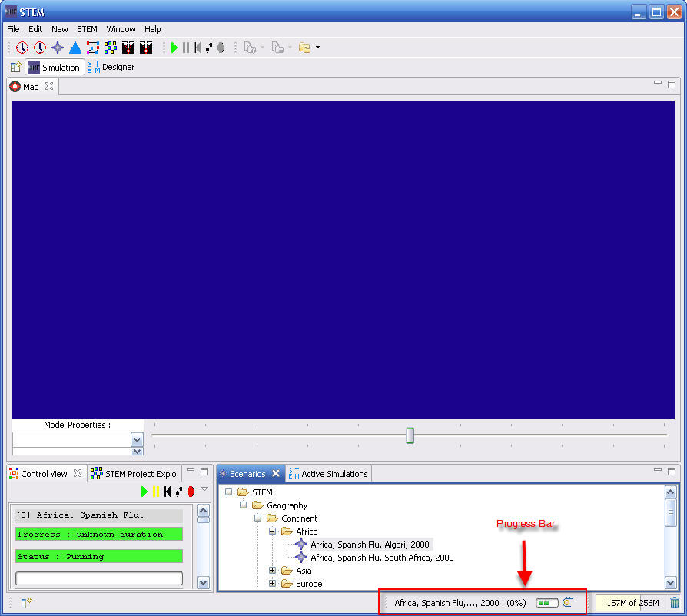The width and height of the screenshot is (687, 616).
Task: Click the colored grid icon in main toolbar
Action: pos(111,48)
